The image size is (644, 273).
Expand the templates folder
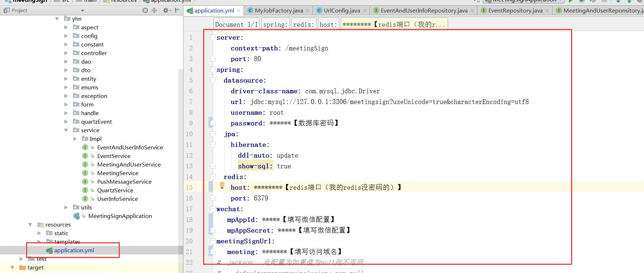(x=39, y=242)
